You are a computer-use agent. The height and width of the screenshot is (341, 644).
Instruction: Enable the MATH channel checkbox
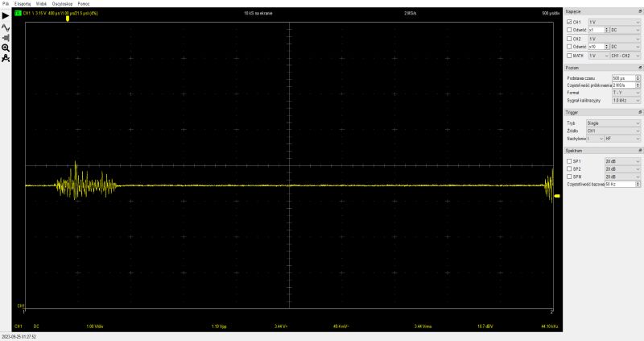click(569, 56)
